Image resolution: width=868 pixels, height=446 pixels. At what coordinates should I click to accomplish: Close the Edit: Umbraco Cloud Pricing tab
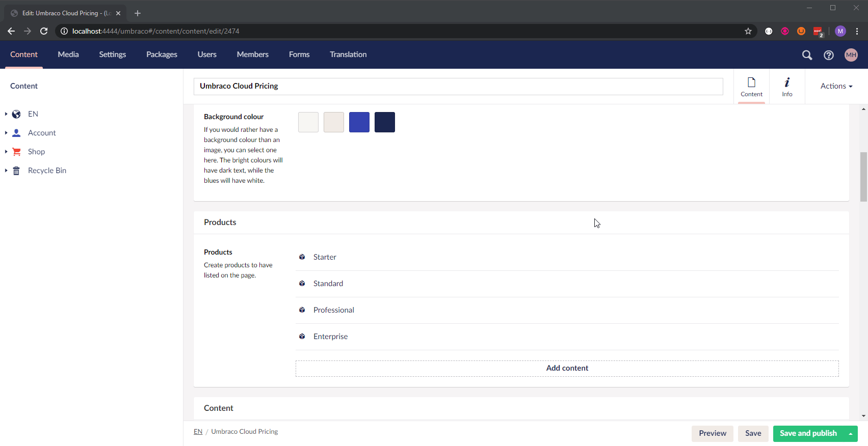[118, 13]
